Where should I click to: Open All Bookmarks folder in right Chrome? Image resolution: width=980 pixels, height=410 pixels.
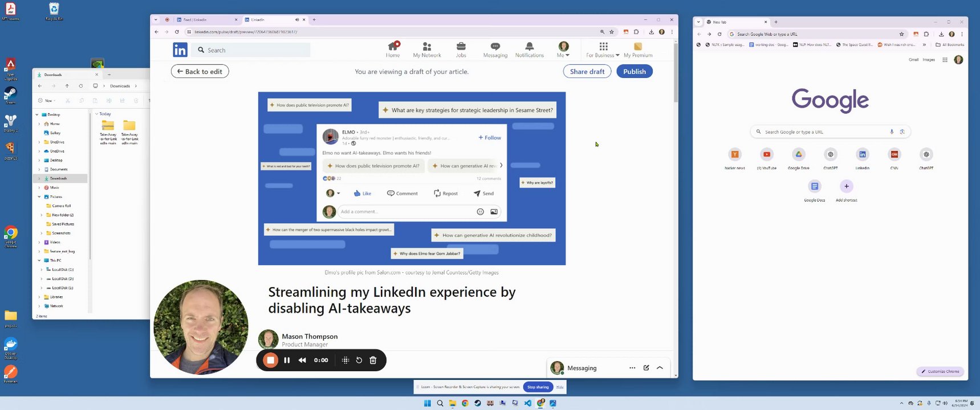pyautogui.click(x=950, y=44)
